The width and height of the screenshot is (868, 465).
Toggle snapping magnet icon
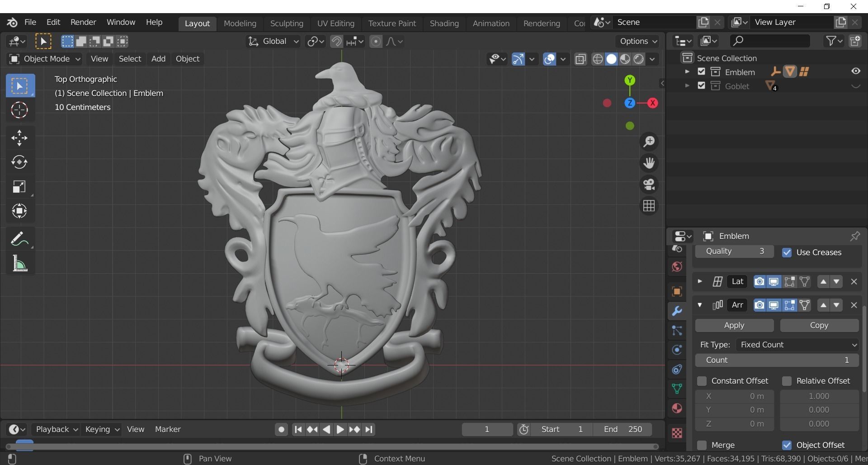[336, 42]
